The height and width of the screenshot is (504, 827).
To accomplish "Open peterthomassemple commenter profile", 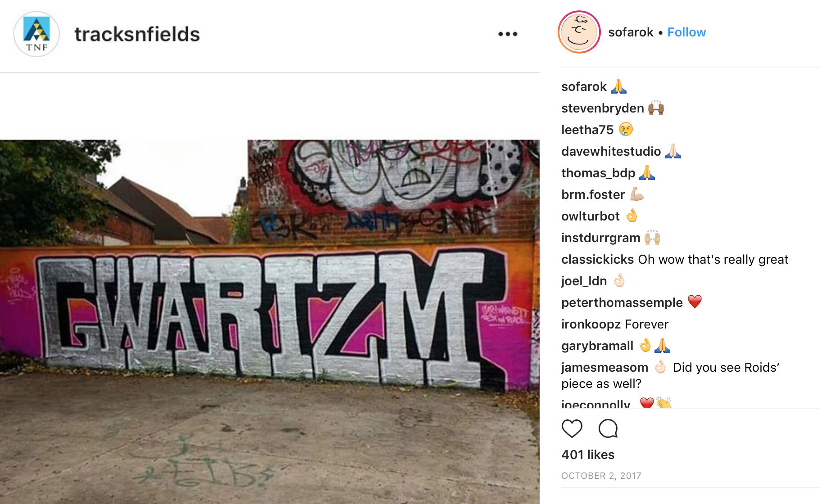I will [x=622, y=303].
